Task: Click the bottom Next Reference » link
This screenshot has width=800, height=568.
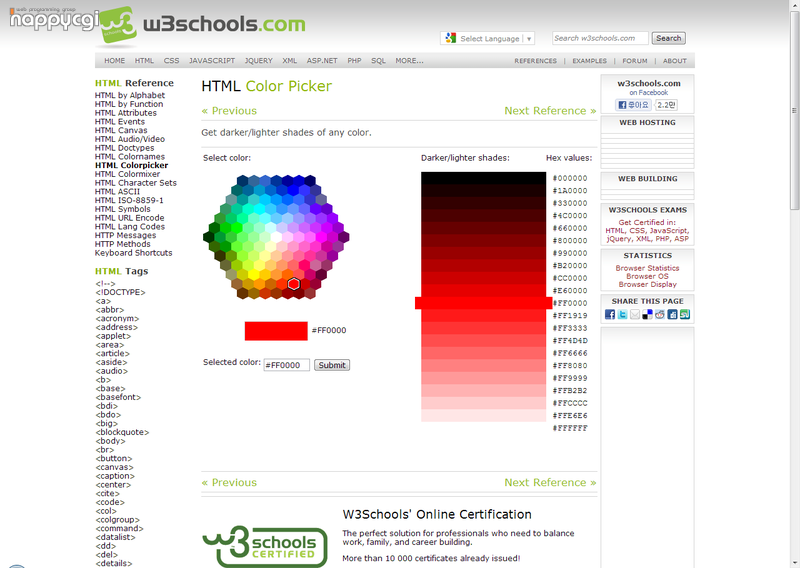Action: pyautogui.click(x=550, y=482)
